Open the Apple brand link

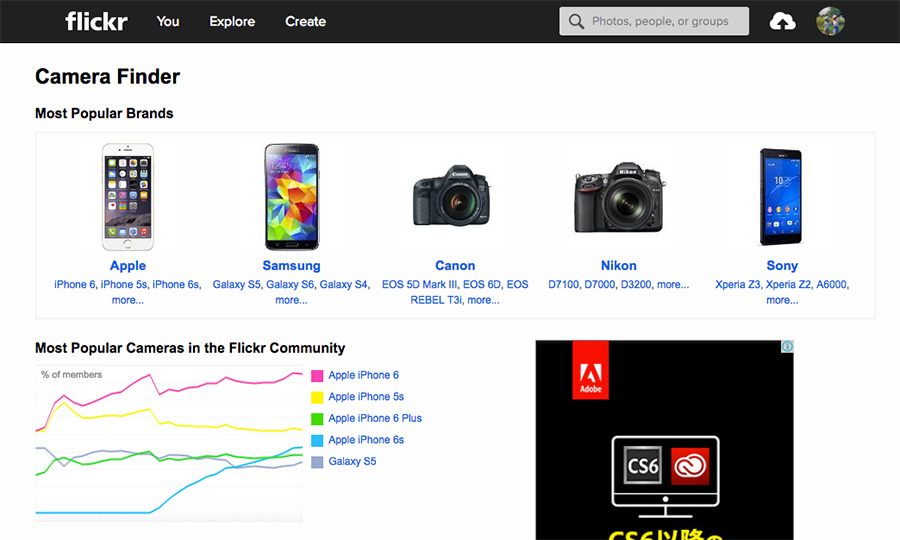(127, 266)
